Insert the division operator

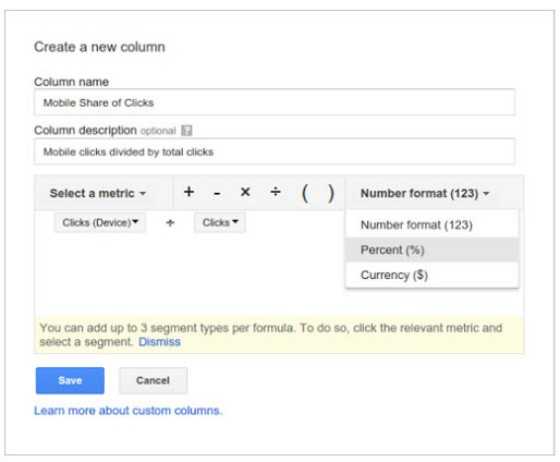coord(275,192)
